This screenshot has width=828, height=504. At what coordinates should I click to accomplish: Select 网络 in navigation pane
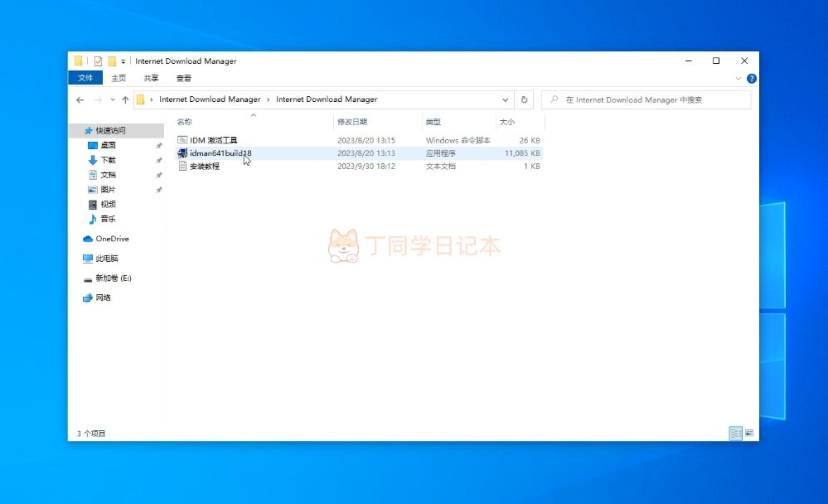click(x=103, y=298)
